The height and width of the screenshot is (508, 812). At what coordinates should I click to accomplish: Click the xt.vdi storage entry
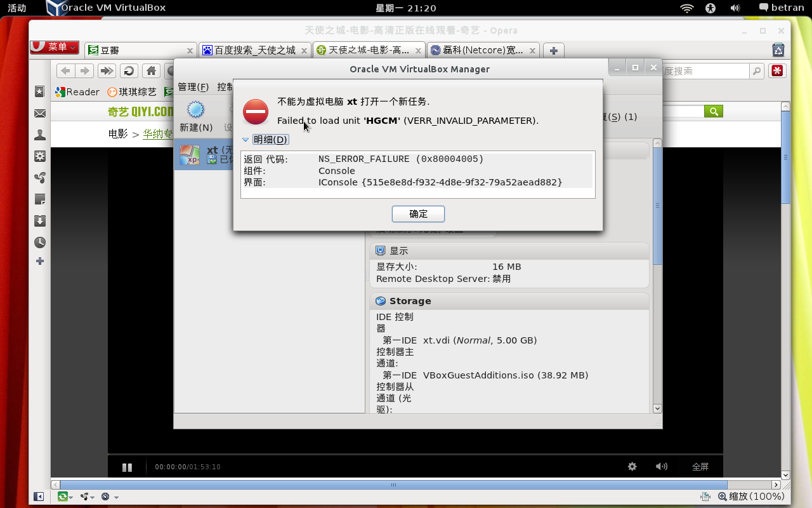pyautogui.click(x=480, y=340)
